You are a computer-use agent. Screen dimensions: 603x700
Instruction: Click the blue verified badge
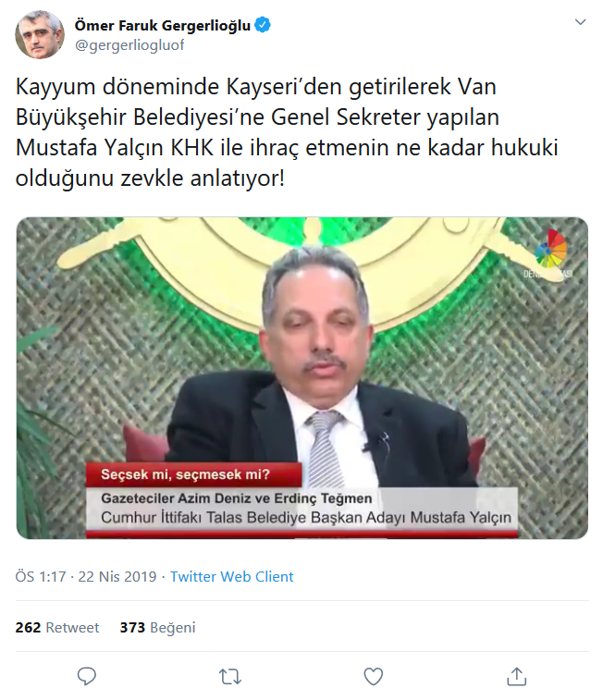click(263, 25)
